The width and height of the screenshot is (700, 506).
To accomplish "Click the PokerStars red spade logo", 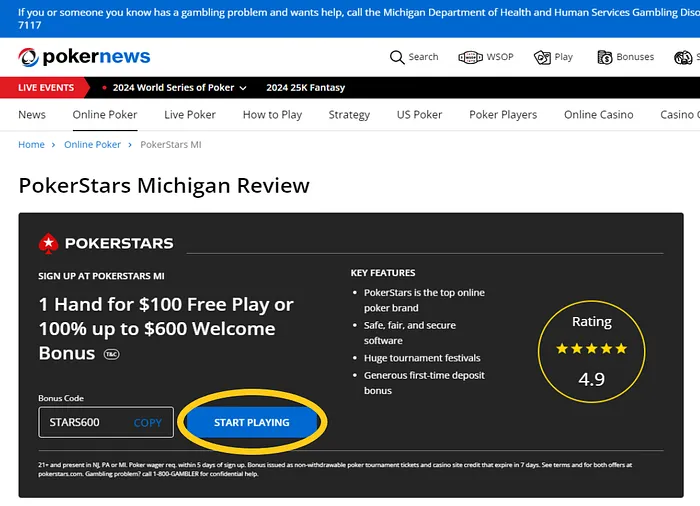I will point(48,243).
